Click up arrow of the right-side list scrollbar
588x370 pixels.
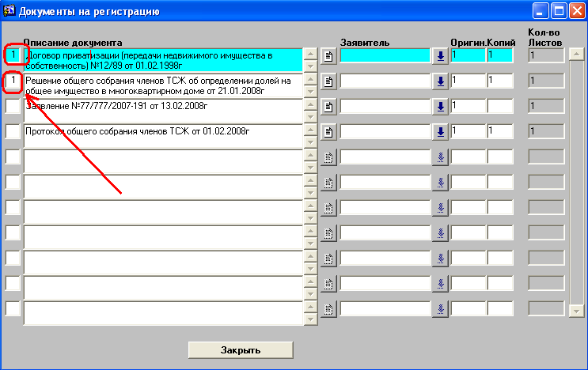pyautogui.click(x=576, y=55)
